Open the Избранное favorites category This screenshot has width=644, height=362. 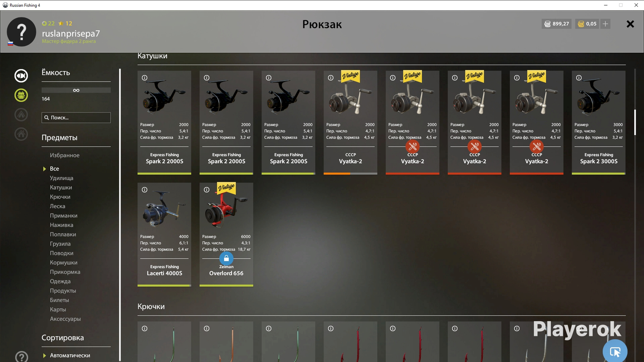tap(64, 155)
